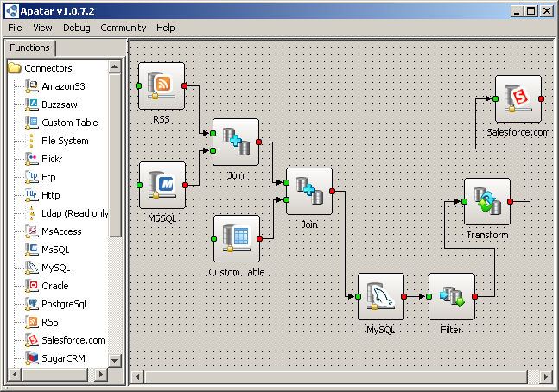Select the Transform node on the canvas

(x=487, y=202)
